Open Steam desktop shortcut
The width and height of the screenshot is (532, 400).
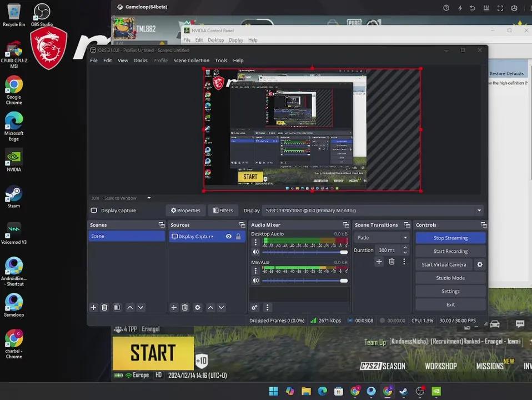[x=14, y=197]
